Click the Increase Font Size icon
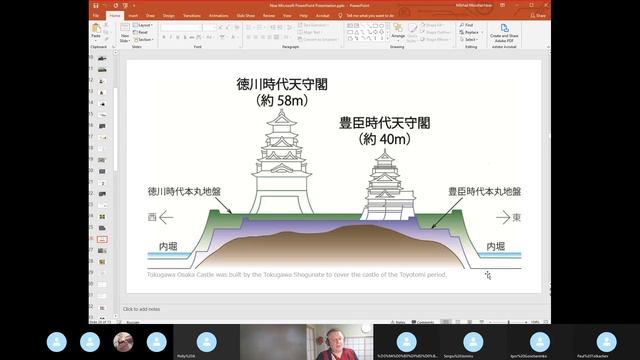This screenshot has height=360, width=640. click(221, 27)
